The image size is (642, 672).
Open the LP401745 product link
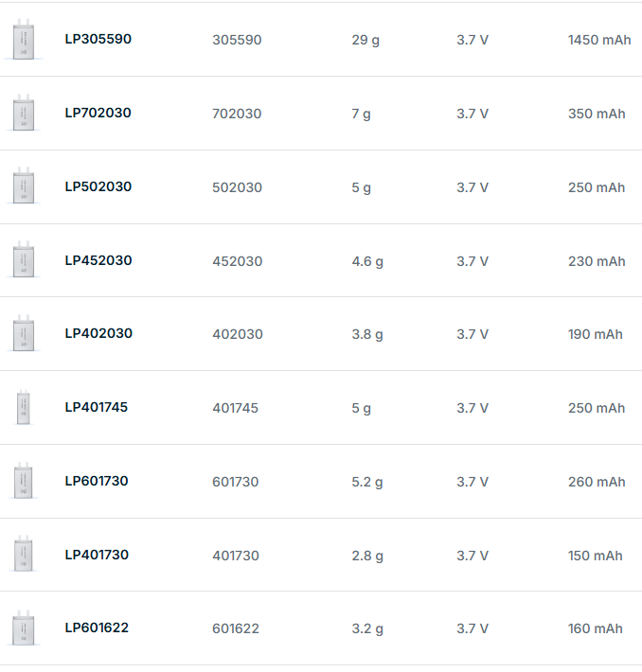click(x=96, y=407)
